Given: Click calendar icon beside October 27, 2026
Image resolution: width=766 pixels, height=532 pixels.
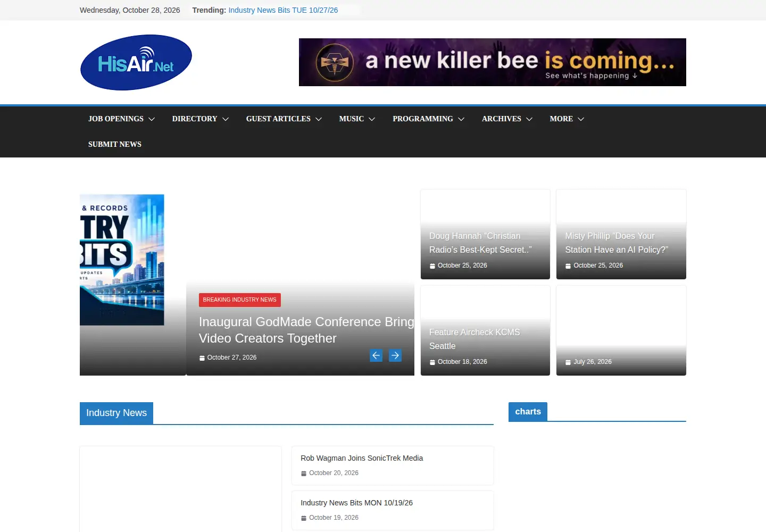Looking at the screenshot, I should click(x=202, y=358).
